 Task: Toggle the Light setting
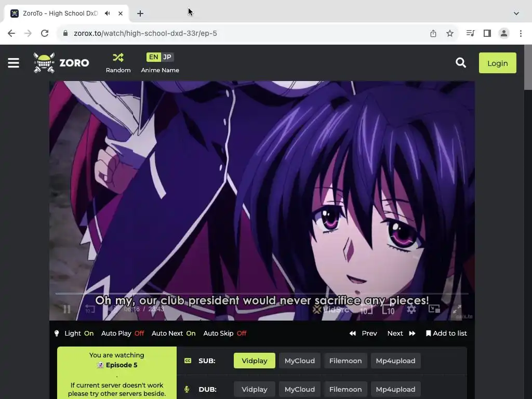pos(74,333)
